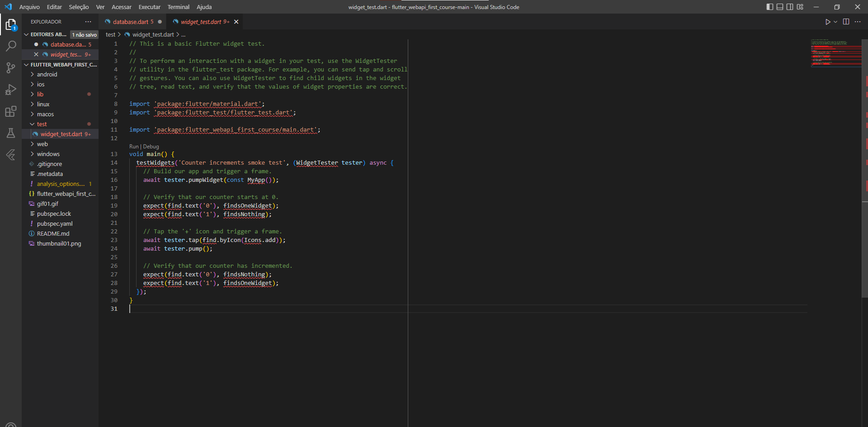Open the Flutter sidebar icon

tap(11, 155)
